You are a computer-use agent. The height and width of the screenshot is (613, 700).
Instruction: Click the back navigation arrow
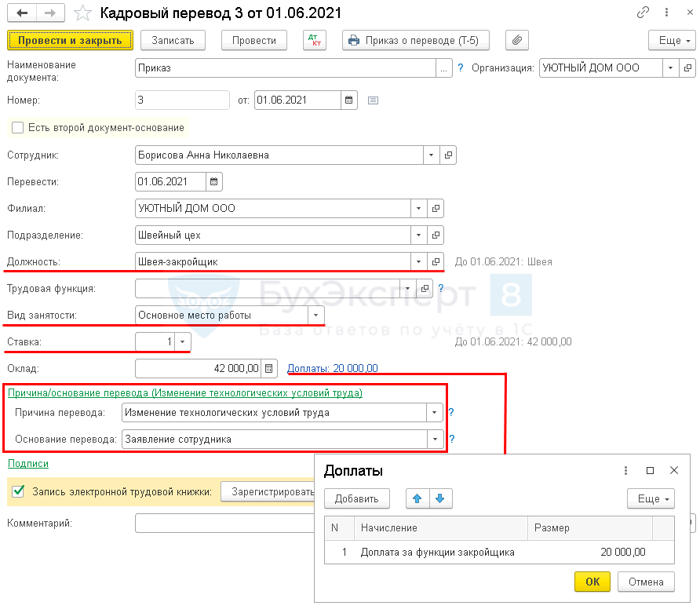coord(21,13)
